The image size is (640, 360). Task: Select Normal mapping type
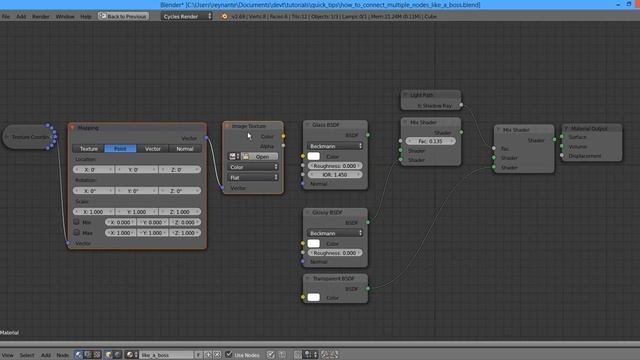tap(185, 149)
